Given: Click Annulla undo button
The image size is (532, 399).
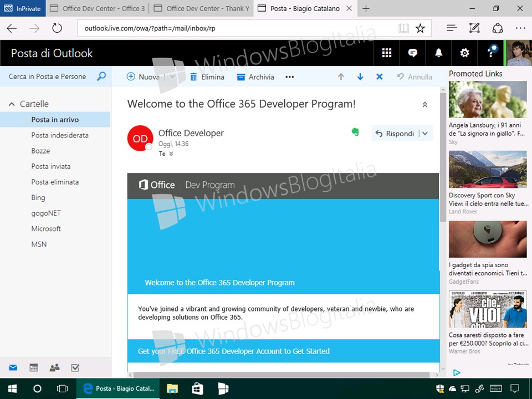Looking at the screenshot, I should (x=415, y=77).
